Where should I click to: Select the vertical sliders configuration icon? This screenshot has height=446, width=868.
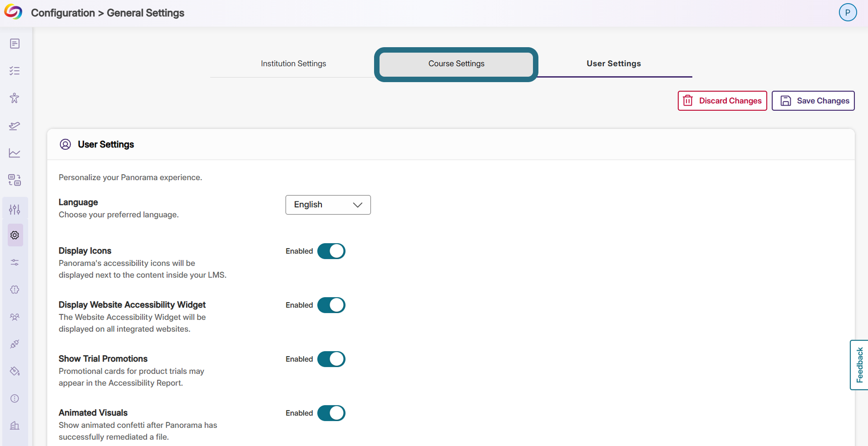tap(15, 209)
